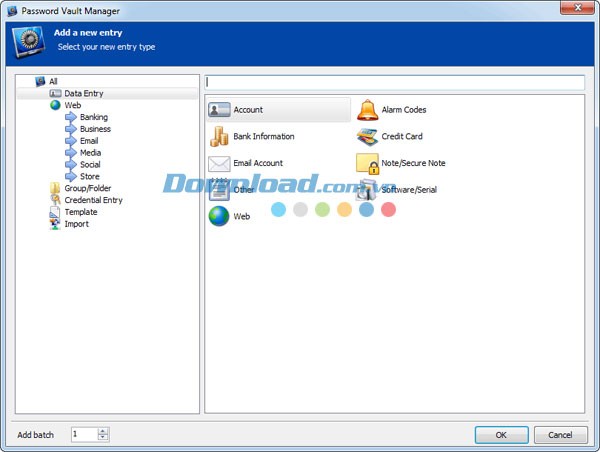Click the Software/Serial label text
600x452 pixels.
pyautogui.click(x=409, y=190)
